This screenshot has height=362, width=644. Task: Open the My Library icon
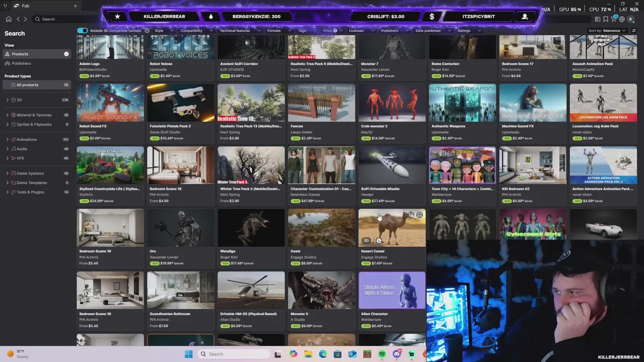click(598, 19)
